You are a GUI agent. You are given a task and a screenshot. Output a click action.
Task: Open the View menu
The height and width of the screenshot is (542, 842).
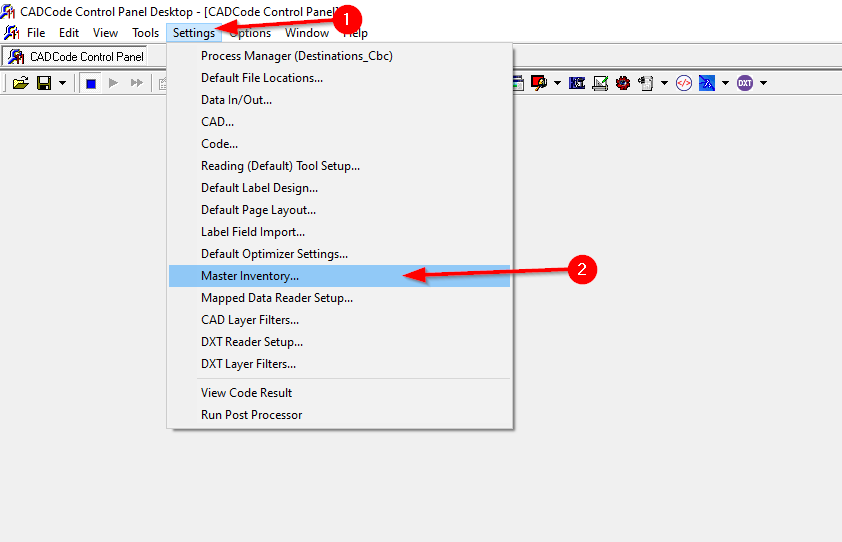[105, 33]
